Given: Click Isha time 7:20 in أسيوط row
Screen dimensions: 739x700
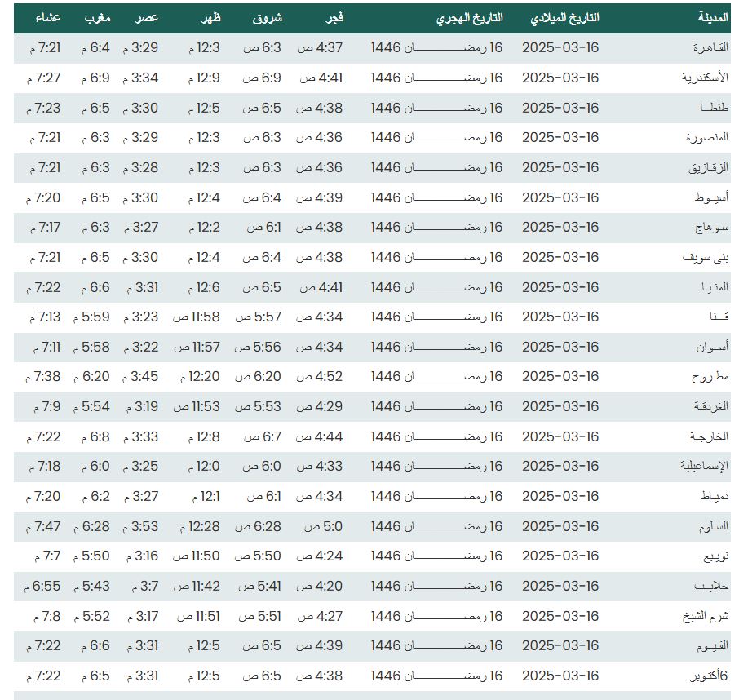Looking at the screenshot, I should tap(43, 198).
